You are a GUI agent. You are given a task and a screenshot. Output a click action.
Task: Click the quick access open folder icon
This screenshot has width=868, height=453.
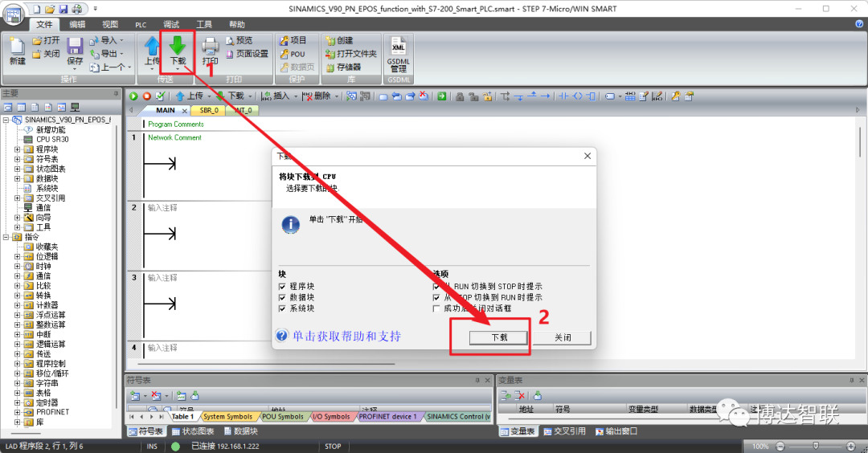pos(50,9)
